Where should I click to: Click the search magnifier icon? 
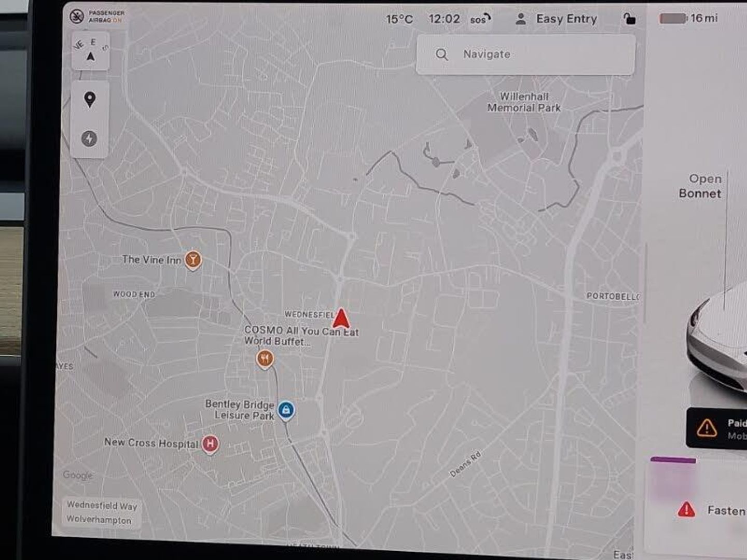[x=441, y=54]
